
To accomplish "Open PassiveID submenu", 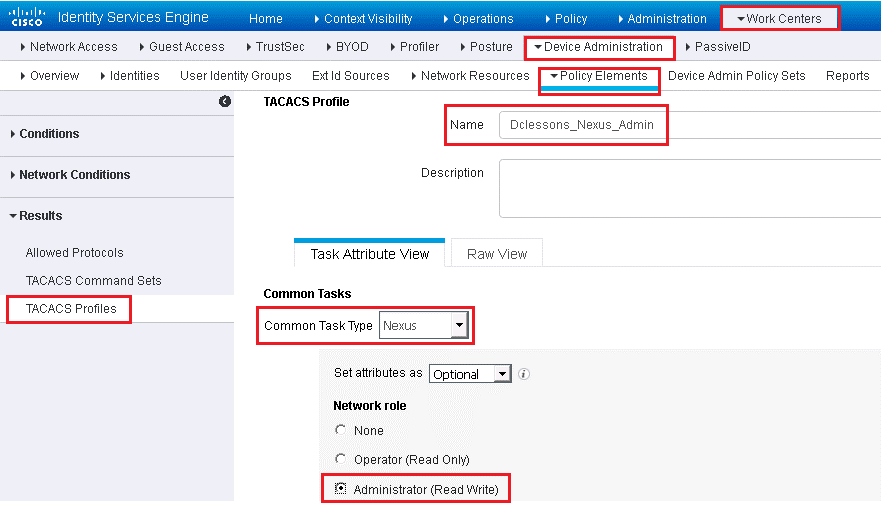I will pyautogui.click(x=718, y=47).
